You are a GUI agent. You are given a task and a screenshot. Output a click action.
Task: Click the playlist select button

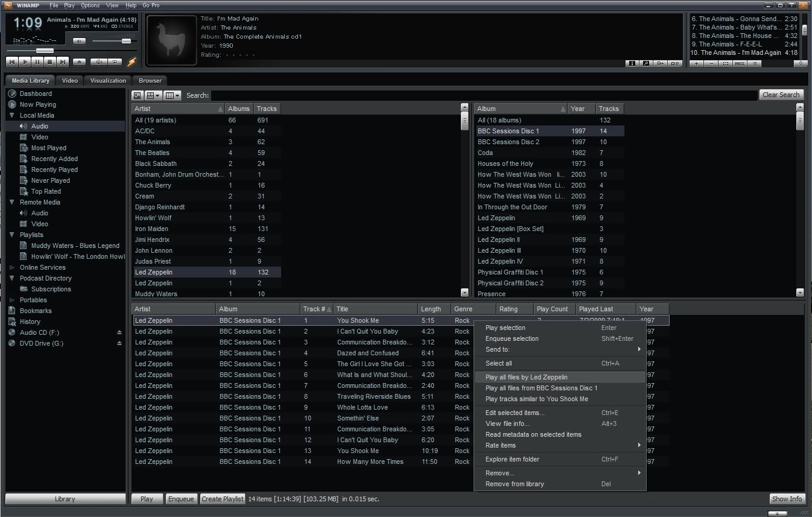pyautogui.click(x=726, y=63)
